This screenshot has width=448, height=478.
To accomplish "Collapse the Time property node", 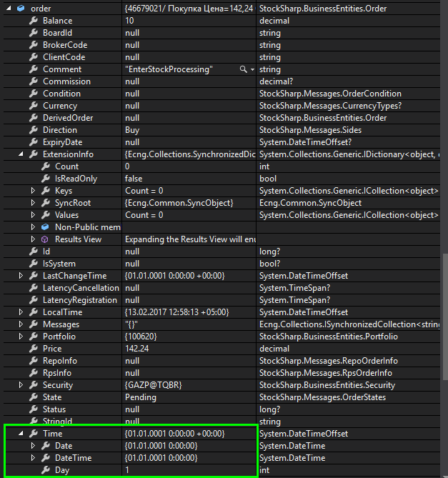I will point(21,434).
